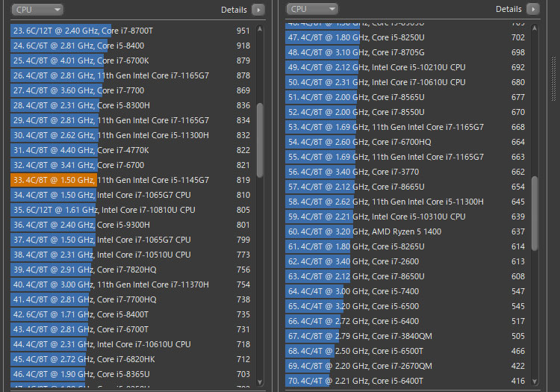Select rank 70 Core i5-6400T row

405,381
